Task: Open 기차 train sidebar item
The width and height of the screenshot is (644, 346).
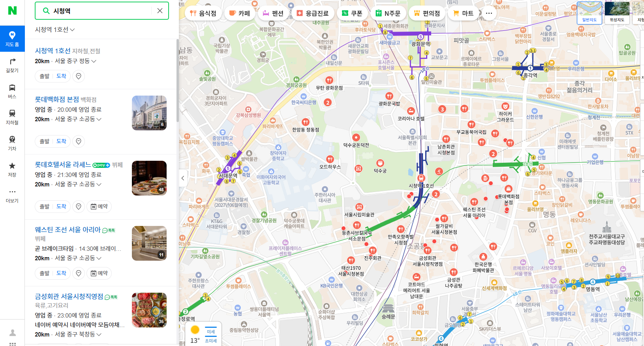Action: [12, 143]
